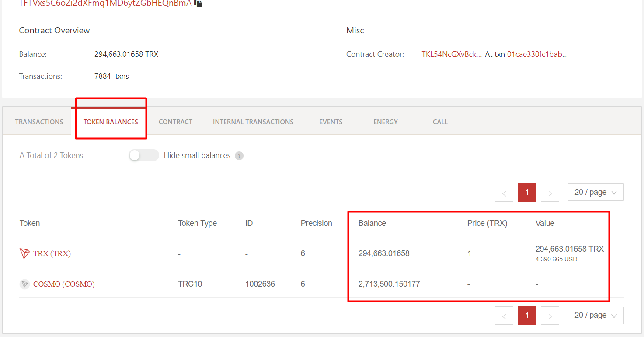This screenshot has height=337, width=644.
Task: Click COSMO balance 2,713,500.150177
Action: click(x=389, y=284)
